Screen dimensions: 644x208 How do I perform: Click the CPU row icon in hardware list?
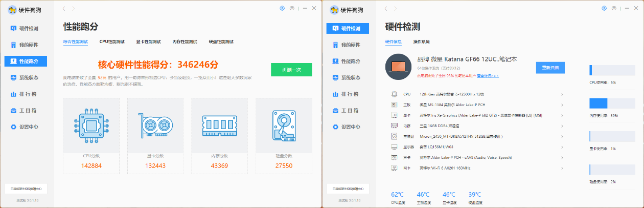coord(394,94)
